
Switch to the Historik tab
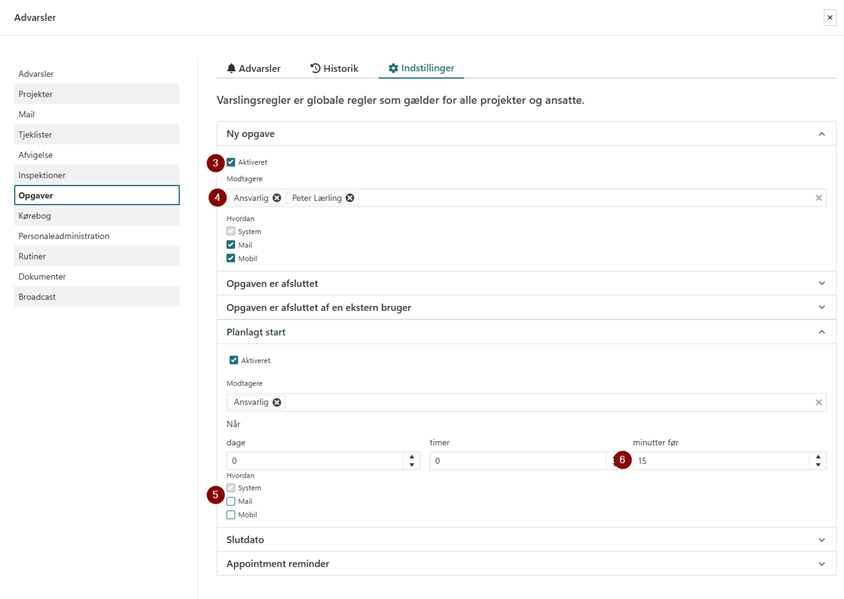[x=334, y=68]
